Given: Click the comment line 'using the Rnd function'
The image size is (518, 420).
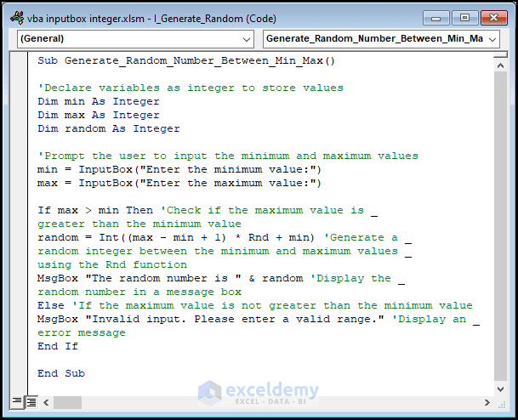Looking at the screenshot, I should tap(112, 264).
